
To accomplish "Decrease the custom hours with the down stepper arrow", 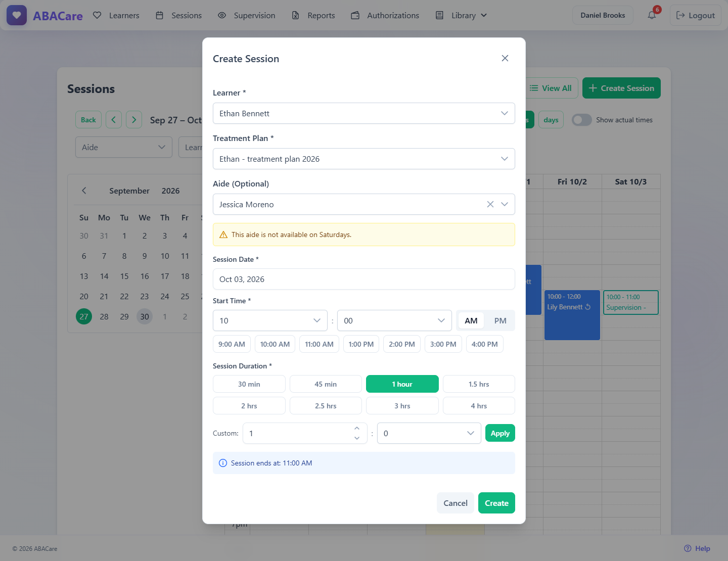I will point(356,438).
